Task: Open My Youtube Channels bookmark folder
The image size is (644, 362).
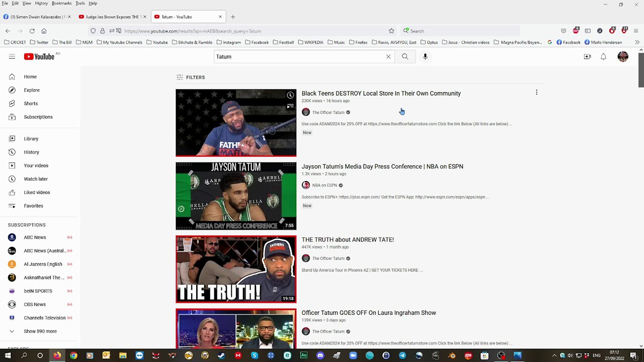Action: pyautogui.click(x=119, y=42)
